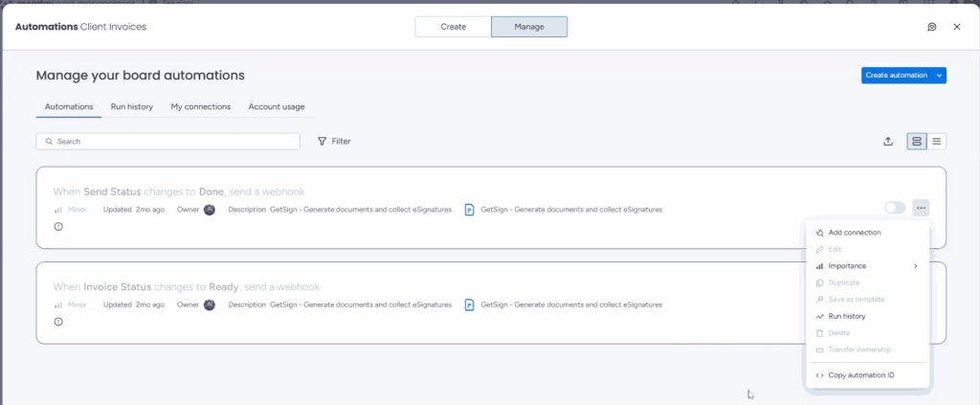The width and height of the screenshot is (980, 405).
Task: Click owner avatar on Send Status automation
Action: (x=210, y=210)
